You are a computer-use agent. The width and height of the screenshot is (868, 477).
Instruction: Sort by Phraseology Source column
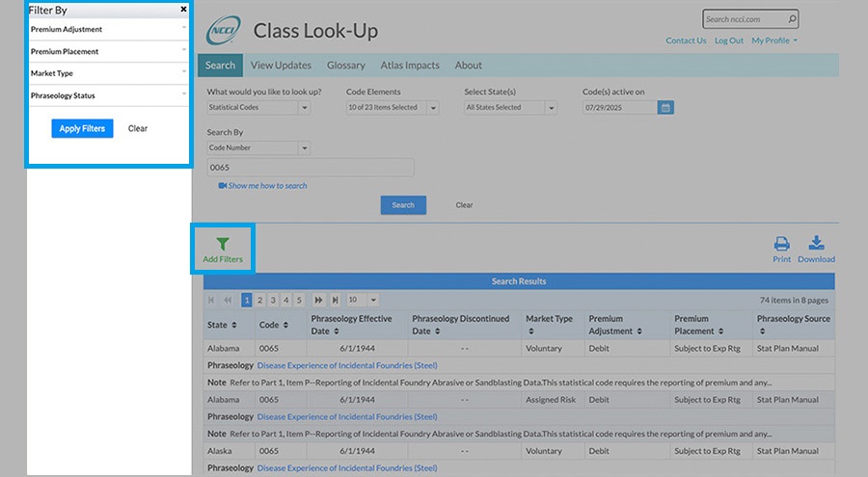[762, 331]
